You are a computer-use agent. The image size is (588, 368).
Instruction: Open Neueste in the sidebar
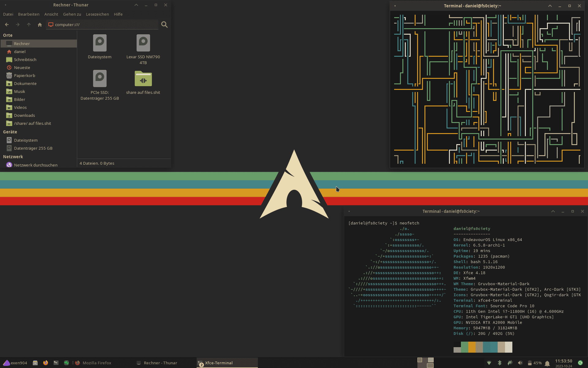pos(39,67)
